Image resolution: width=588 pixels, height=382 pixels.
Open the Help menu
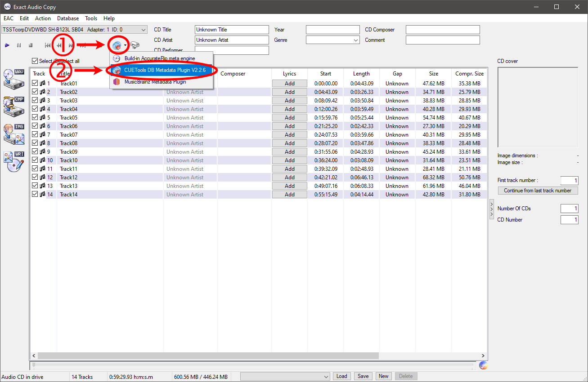109,18
